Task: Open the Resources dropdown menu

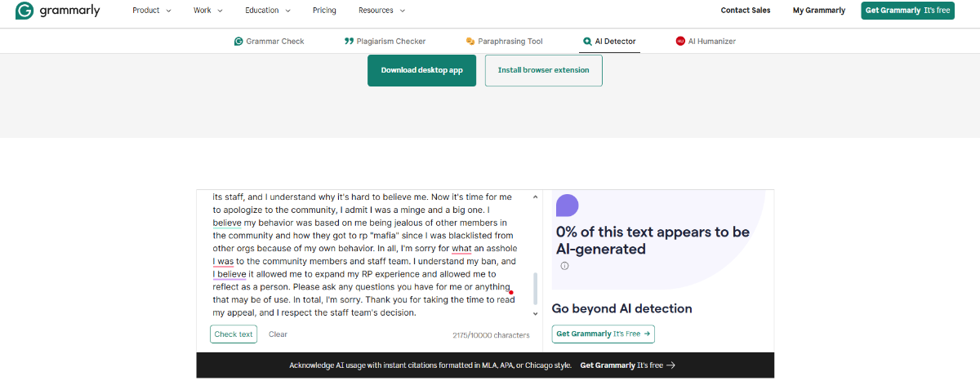Action: (x=381, y=11)
